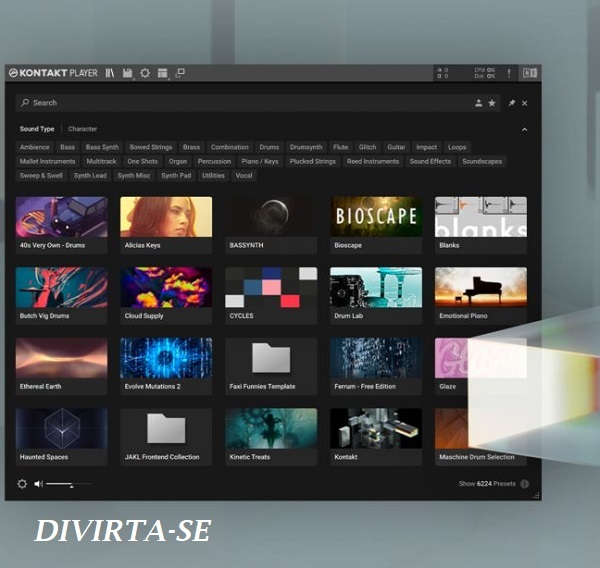Open Kontakt options gear in toolbar
This screenshot has width=600, height=568.
coord(145,73)
